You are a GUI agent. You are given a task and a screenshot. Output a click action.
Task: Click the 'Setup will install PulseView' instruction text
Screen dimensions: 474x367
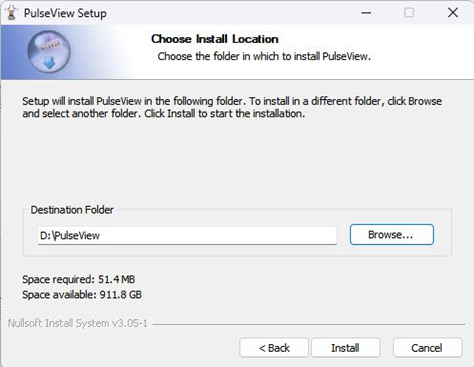pyautogui.click(x=232, y=107)
